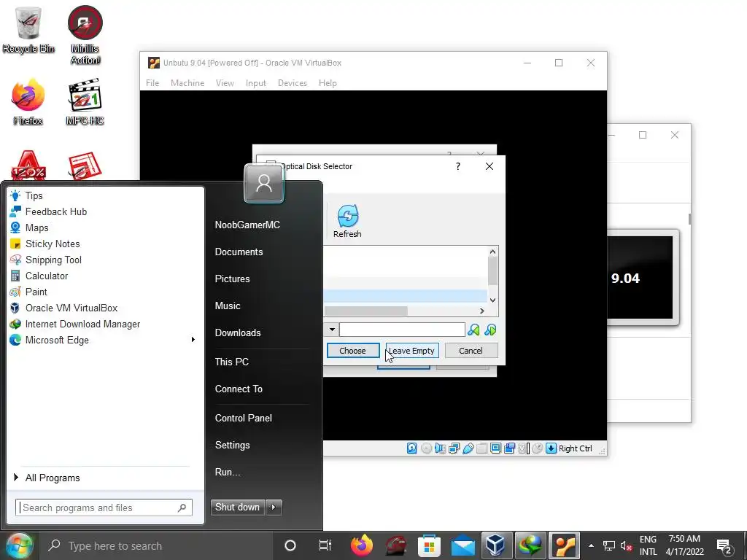The image size is (747, 560).
Task: Select the MPC HC desktop icon
Action: (85, 102)
